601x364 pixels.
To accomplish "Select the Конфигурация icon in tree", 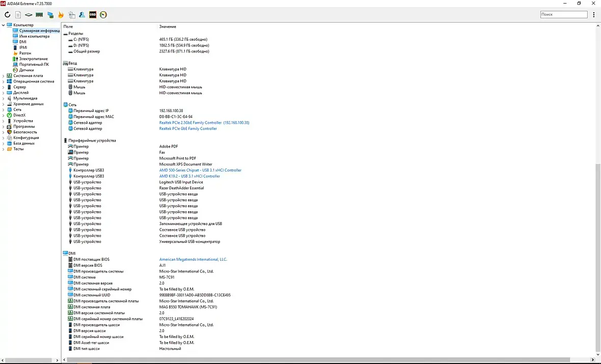I will (9, 137).
